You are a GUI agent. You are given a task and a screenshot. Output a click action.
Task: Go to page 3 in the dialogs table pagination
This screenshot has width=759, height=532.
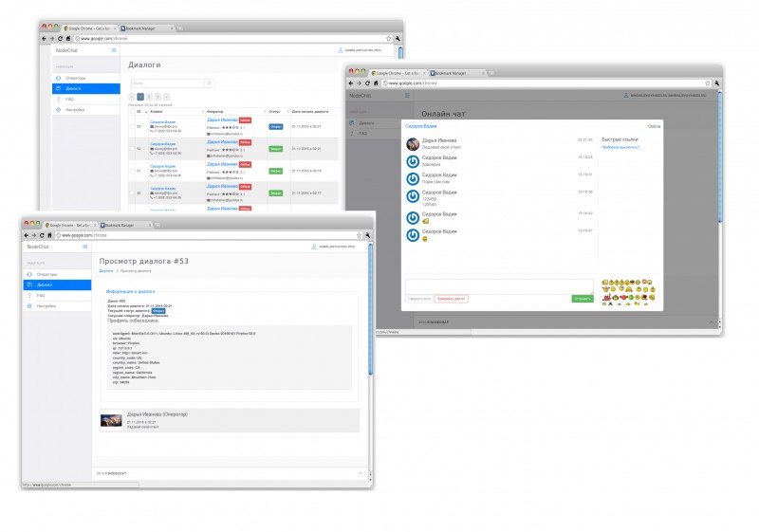157,97
